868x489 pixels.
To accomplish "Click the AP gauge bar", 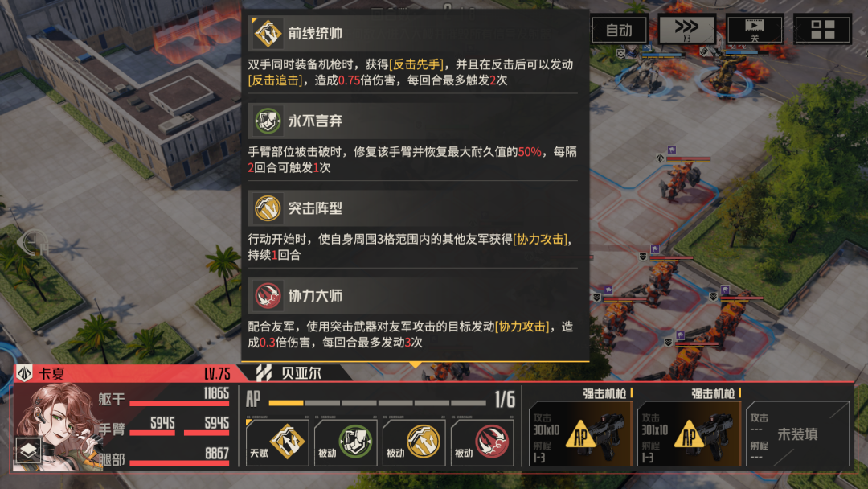I will pyautogui.click(x=378, y=403).
